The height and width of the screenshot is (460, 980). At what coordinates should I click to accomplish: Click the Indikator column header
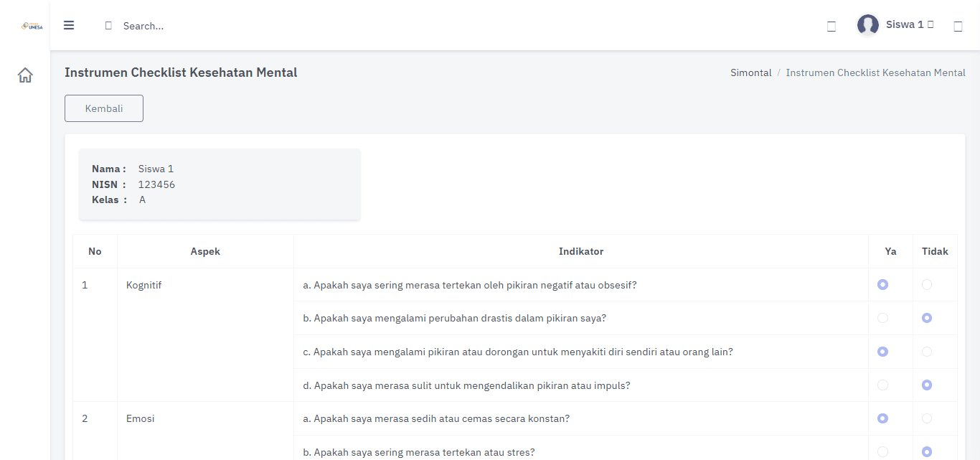(581, 251)
